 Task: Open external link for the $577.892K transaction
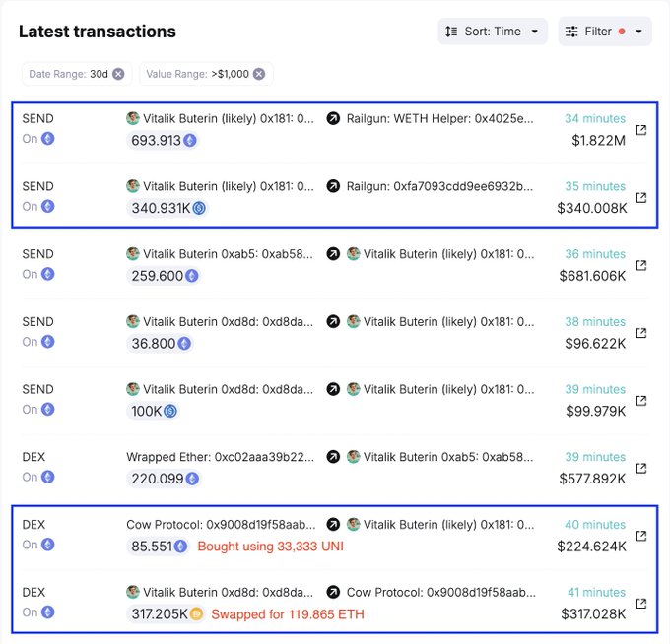coord(641,468)
